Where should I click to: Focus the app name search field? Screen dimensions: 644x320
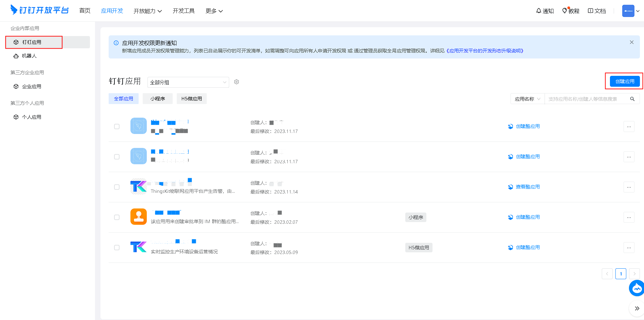pyautogui.click(x=586, y=99)
